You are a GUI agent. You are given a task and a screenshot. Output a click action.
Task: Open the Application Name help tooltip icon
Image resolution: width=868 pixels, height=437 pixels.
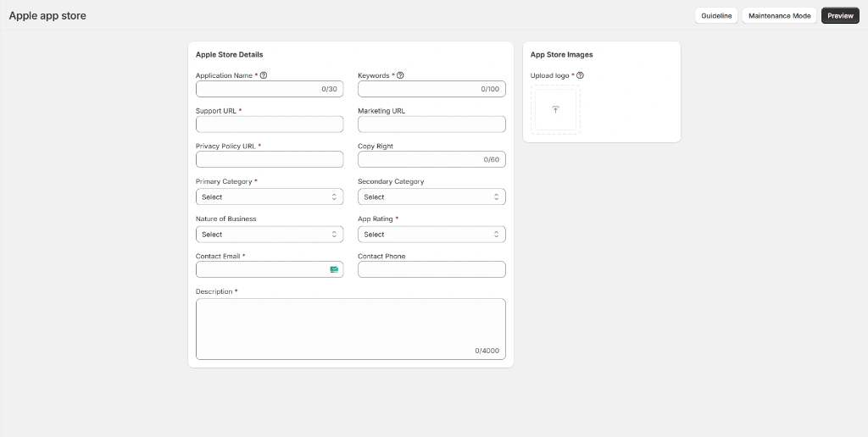click(264, 75)
